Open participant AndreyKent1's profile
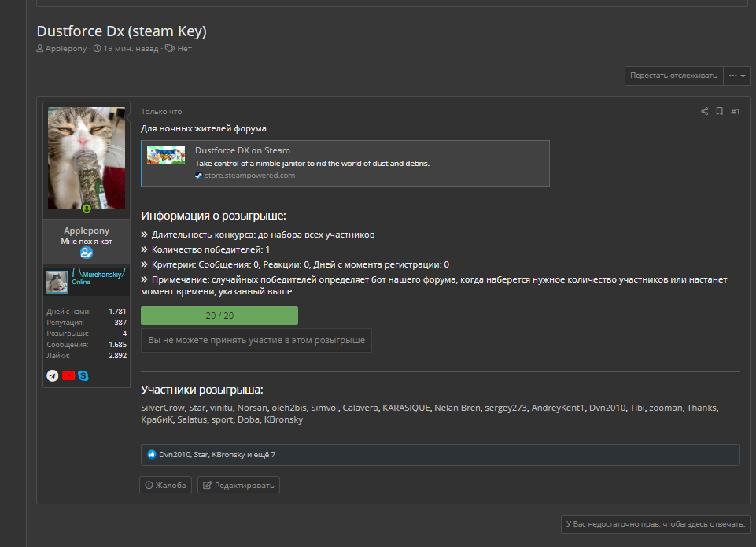 click(558, 408)
